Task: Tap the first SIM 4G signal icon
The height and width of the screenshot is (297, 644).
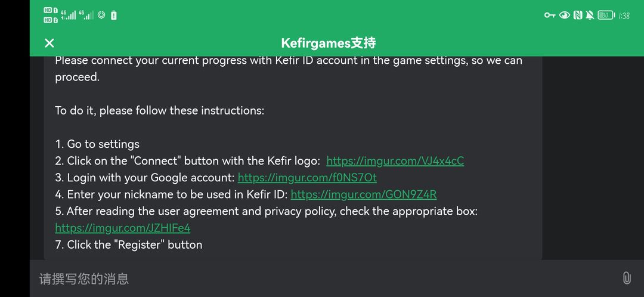Action: 68,15
